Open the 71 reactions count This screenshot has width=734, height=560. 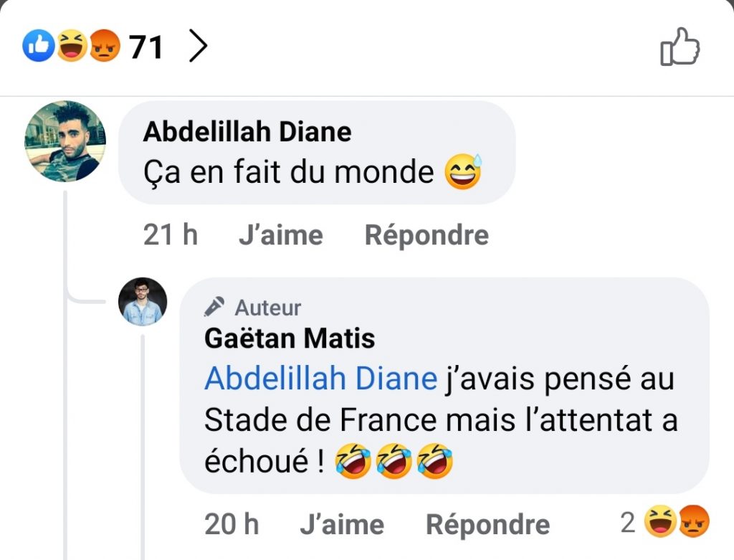[x=146, y=48]
